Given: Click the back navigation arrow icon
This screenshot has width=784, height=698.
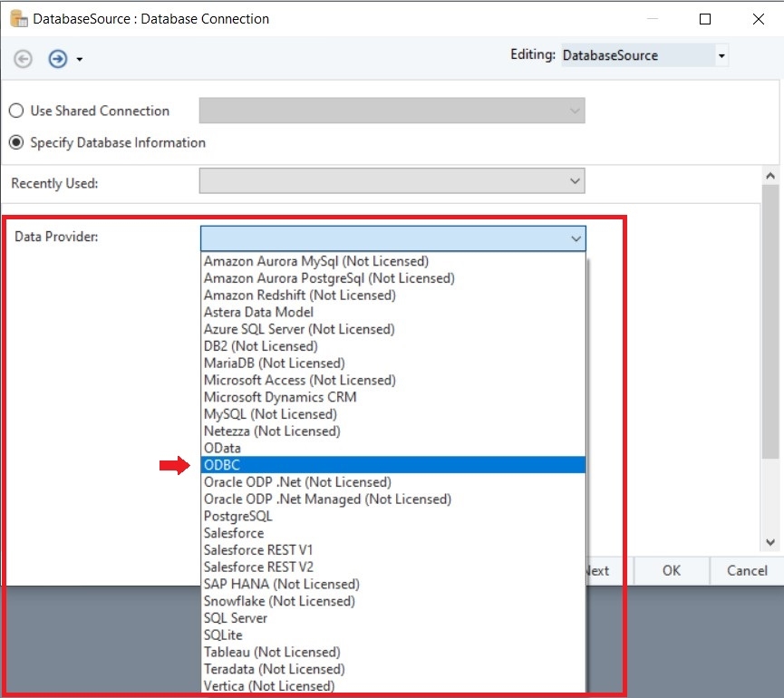Looking at the screenshot, I should click(24, 59).
